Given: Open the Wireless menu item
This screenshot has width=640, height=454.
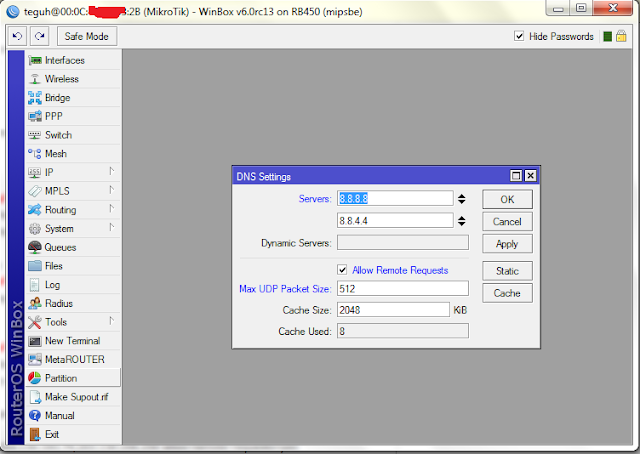Looking at the screenshot, I should point(74,79).
